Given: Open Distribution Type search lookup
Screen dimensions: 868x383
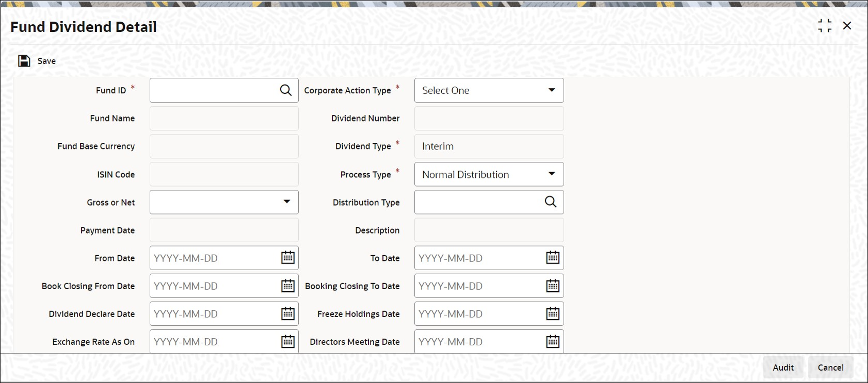Looking at the screenshot, I should point(551,202).
